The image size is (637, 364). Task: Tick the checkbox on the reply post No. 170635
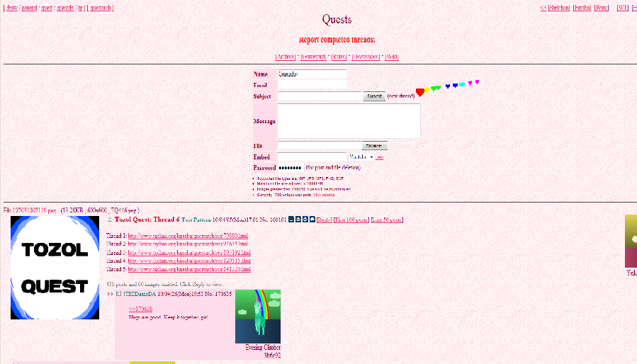pos(119,293)
